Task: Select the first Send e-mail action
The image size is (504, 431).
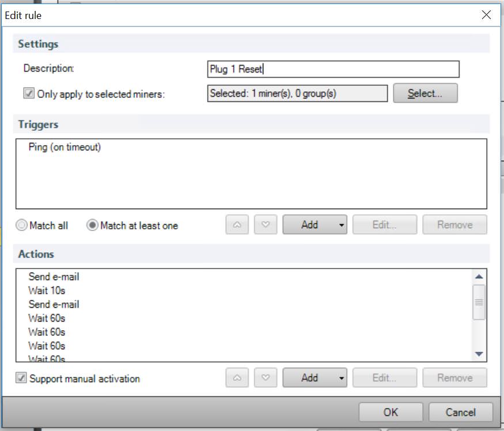Action: click(x=54, y=277)
